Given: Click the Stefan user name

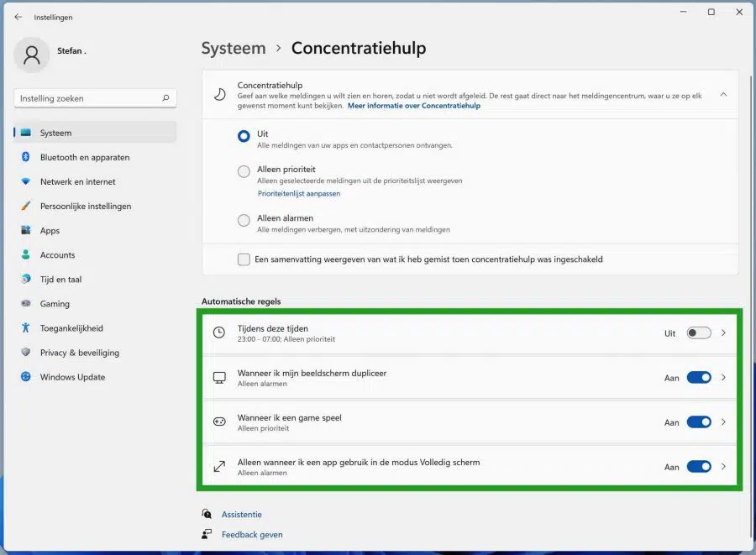Looking at the screenshot, I should pyautogui.click(x=71, y=50).
